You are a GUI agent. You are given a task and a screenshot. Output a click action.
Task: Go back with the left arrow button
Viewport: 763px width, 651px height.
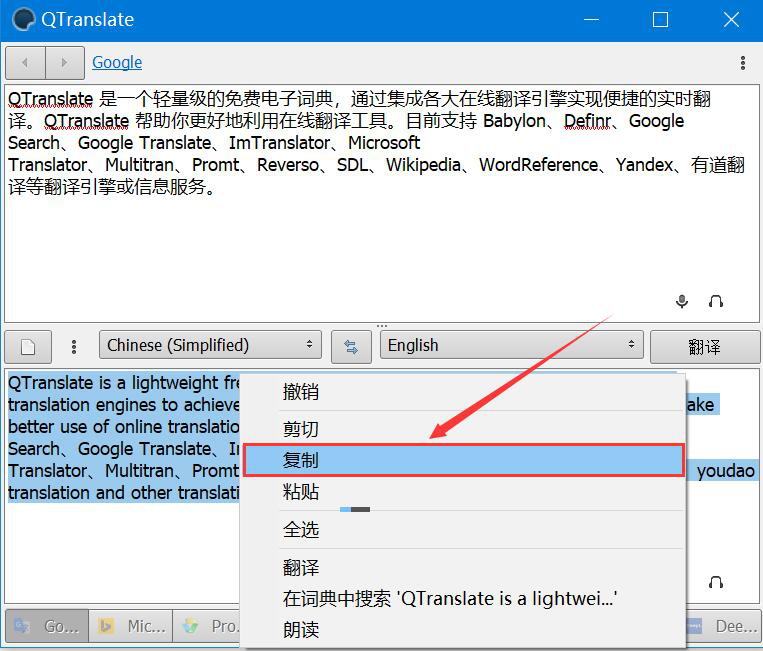click(25, 63)
